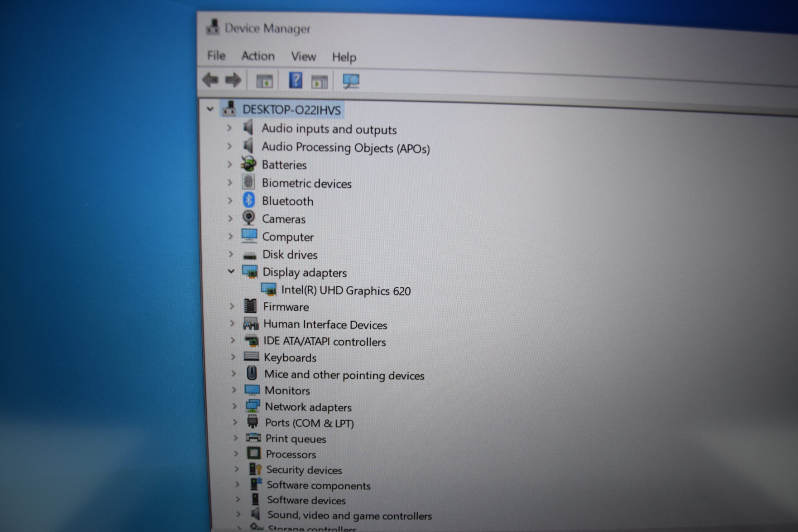798x532 pixels.
Task: Click the Sound, video and game controllers icon
Action: (256, 514)
